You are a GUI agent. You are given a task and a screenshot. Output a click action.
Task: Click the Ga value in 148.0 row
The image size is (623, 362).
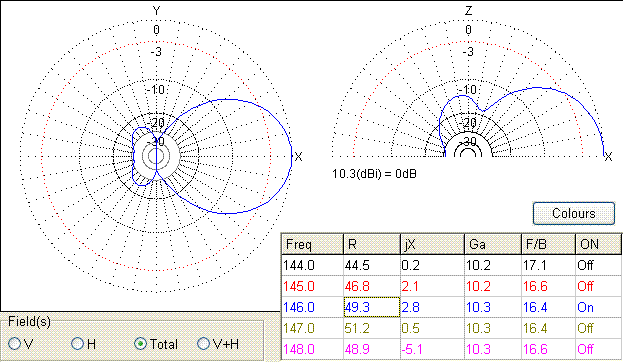tap(493, 349)
